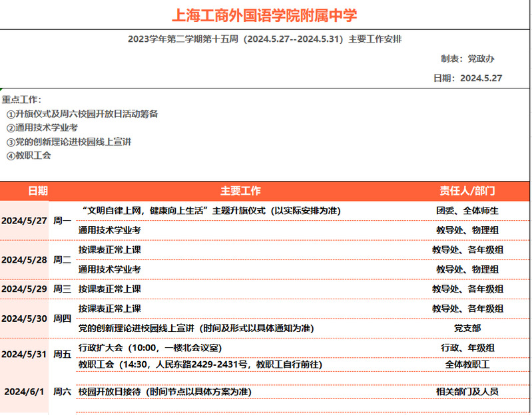
Task: Select the 校园开放日接待 task cell
Action: (x=165, y=392)
